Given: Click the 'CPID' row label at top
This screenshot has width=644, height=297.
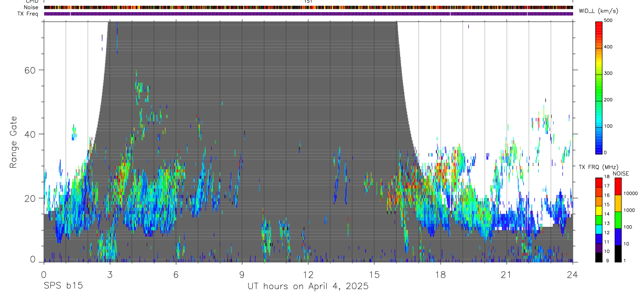Looking at the screenshot, I should coord(31,2).
